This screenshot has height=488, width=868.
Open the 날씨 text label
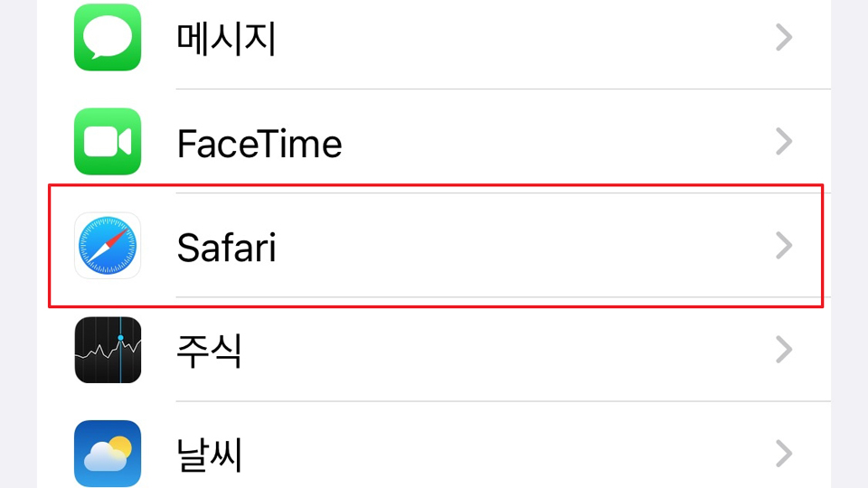209,454
